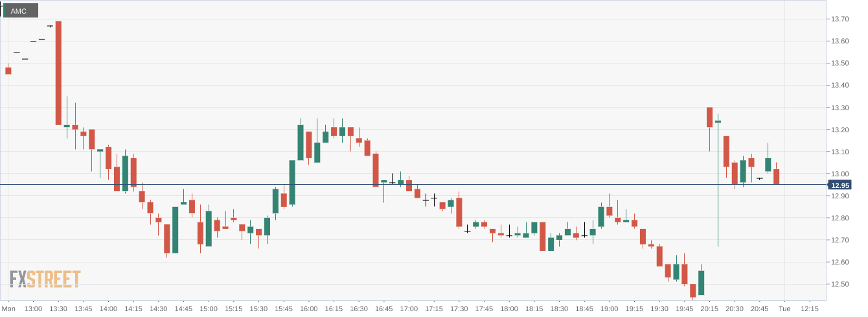Click the Tue label on time axis
The image size is (868, 317).
point(784,309)
